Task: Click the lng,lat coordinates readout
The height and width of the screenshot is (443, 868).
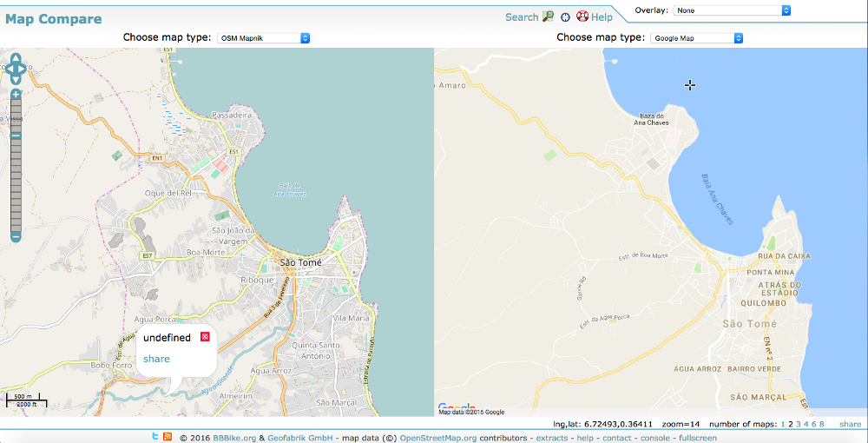Action: tap(602, 425)
